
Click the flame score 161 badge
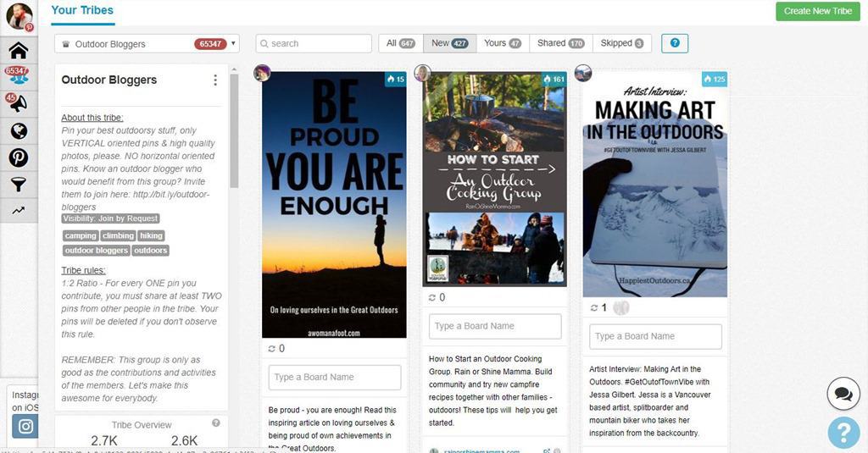554,79
